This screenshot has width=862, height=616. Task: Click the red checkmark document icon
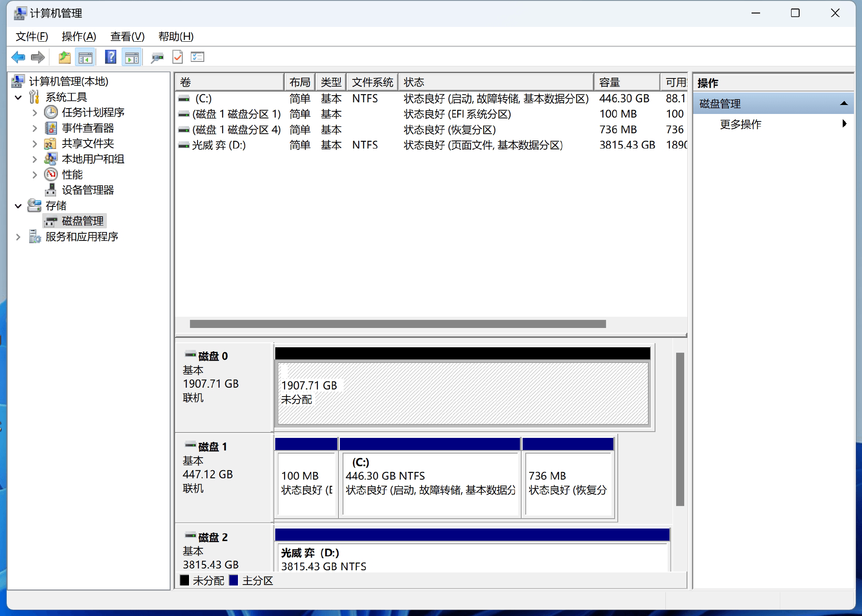pos(178,57)
